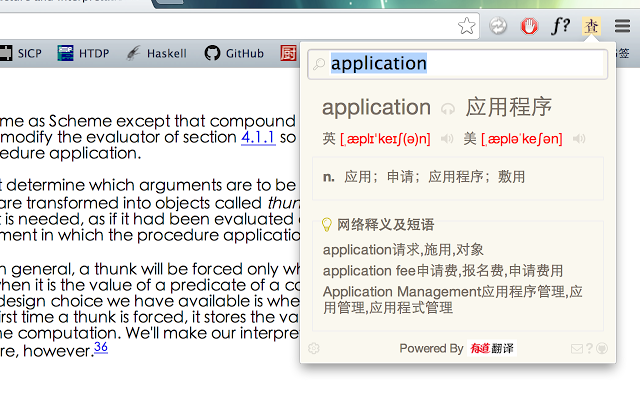Open the AdBlock stop-hand extension
Viewport: 640px width, 400px height.
tap(530, 27)
